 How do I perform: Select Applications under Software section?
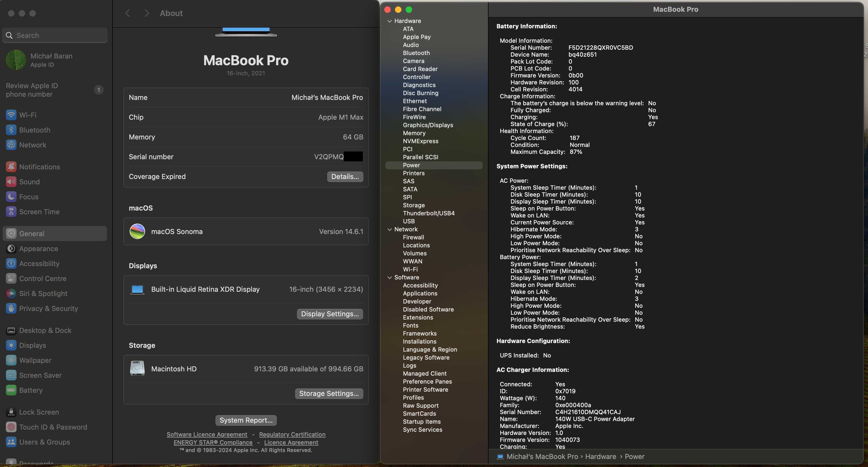click(x=420, y=293)
